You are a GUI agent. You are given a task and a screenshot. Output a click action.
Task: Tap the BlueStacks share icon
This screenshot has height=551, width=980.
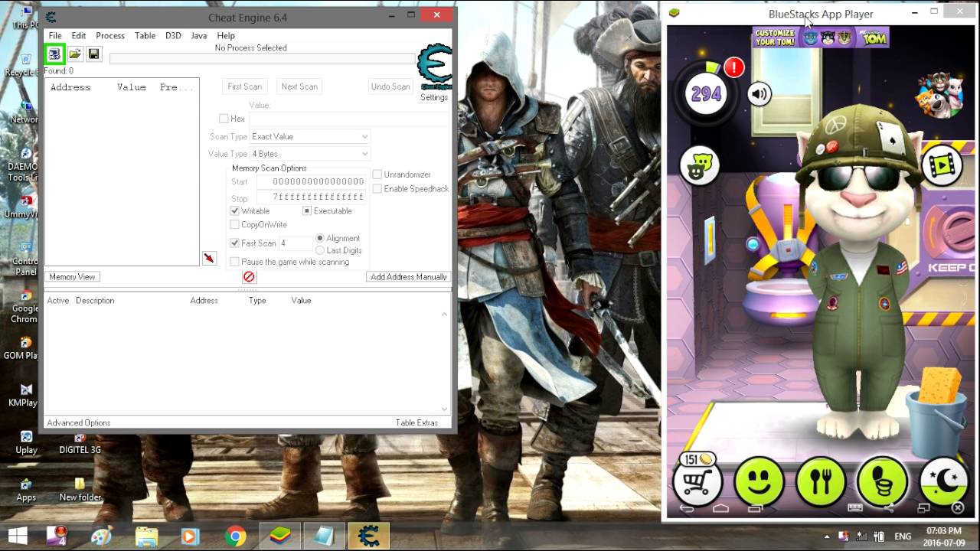[x=889, y=507]
